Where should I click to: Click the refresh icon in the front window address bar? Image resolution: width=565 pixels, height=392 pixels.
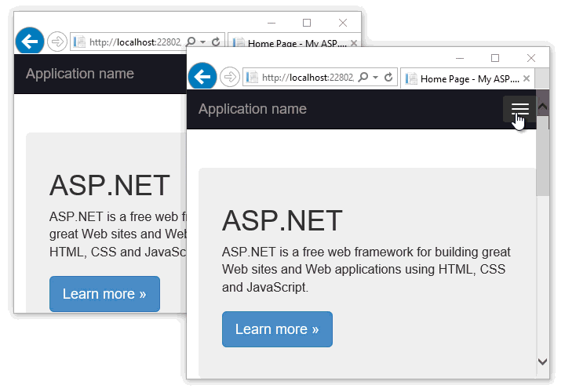pyautogui.click(x=388, y=78)
